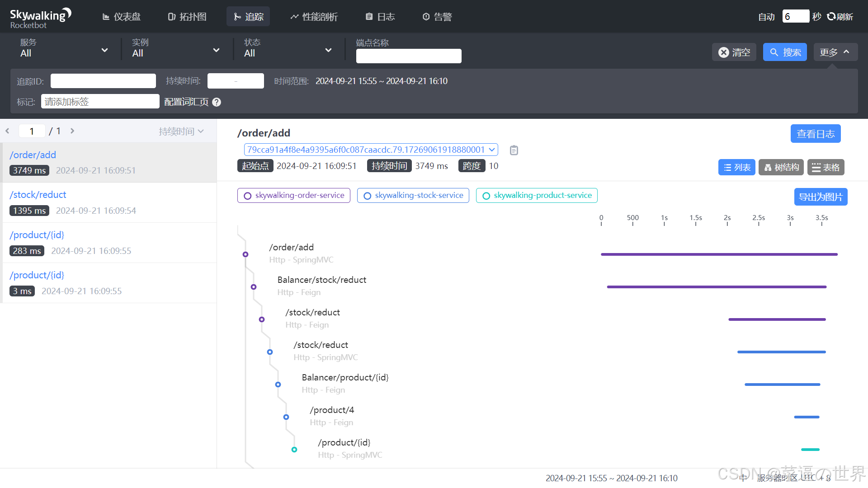Open the trace ID selector dropdown
This screenshot has width=868, height=488.
pos(371,150)
